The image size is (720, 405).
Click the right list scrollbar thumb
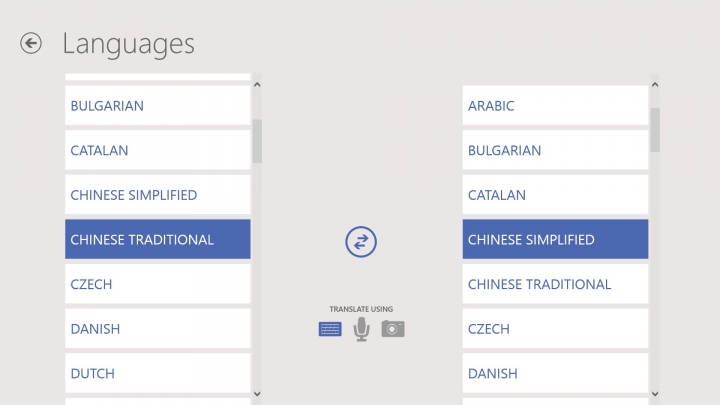click(x=655, y=130)
